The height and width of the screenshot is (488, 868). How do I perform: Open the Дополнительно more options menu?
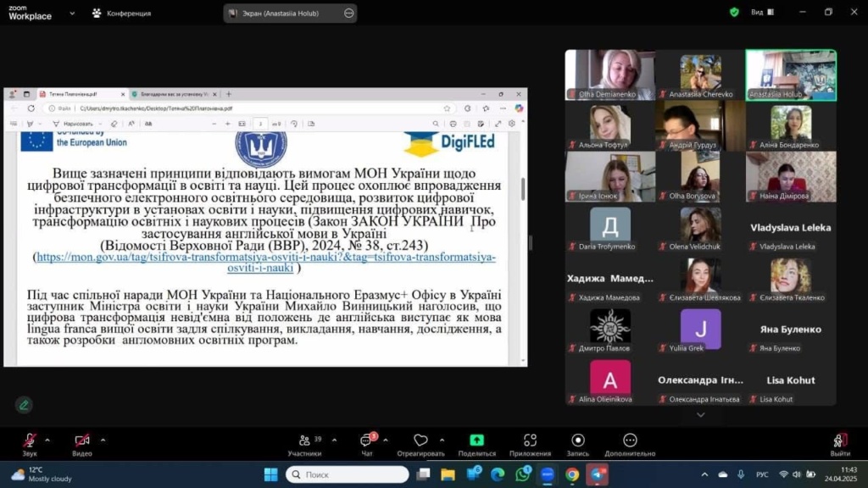click(630, 444)
